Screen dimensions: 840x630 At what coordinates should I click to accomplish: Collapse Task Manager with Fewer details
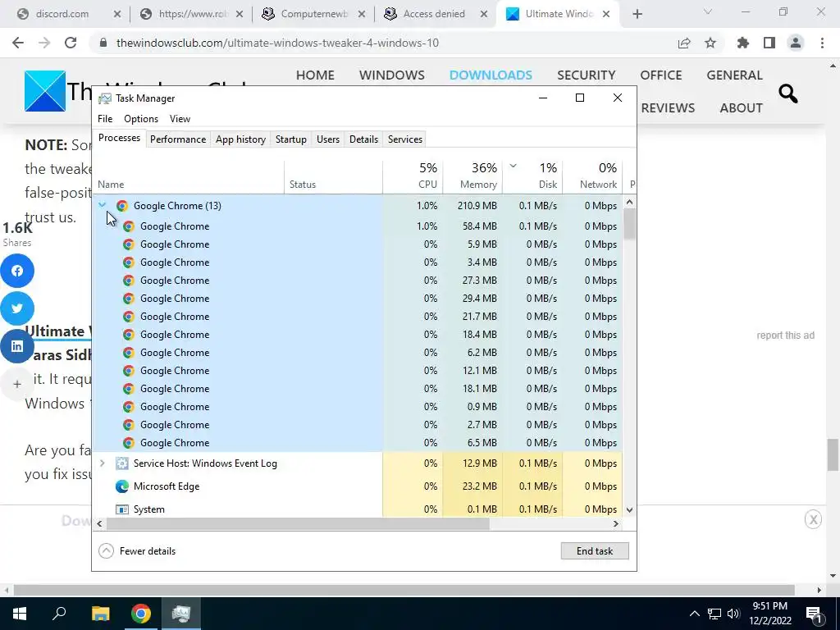[137, 550]
